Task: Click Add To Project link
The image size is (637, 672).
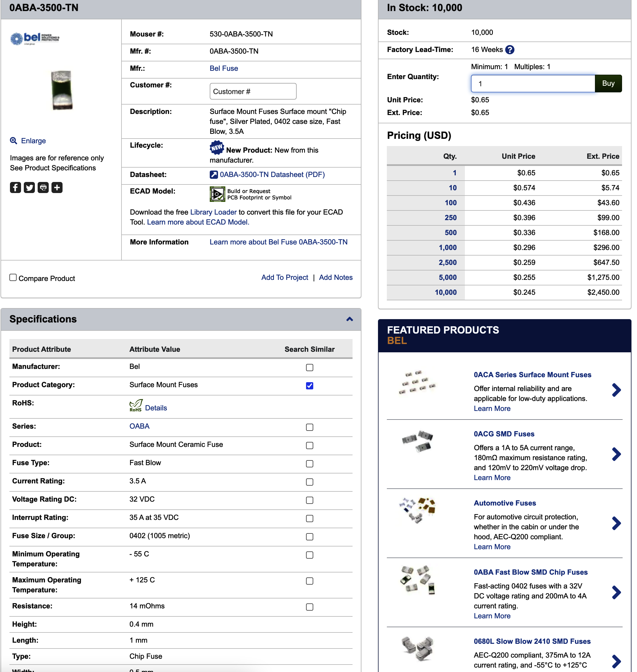Action: (284, 278)
